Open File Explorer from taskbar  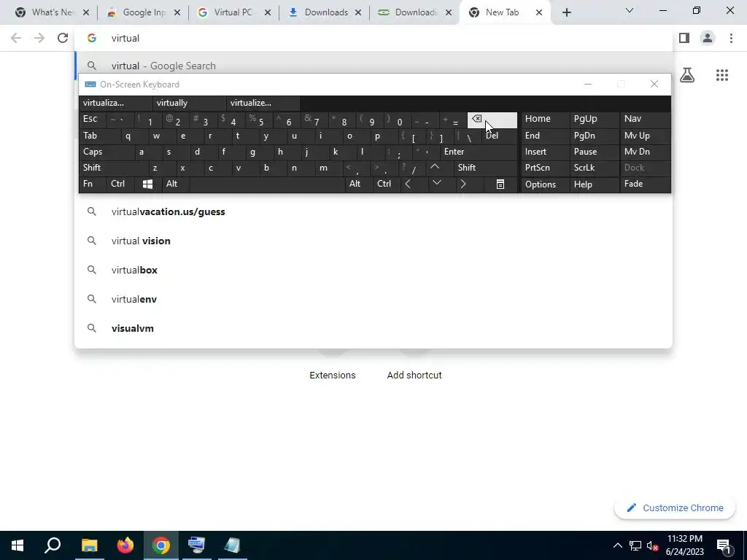[89, 545]
